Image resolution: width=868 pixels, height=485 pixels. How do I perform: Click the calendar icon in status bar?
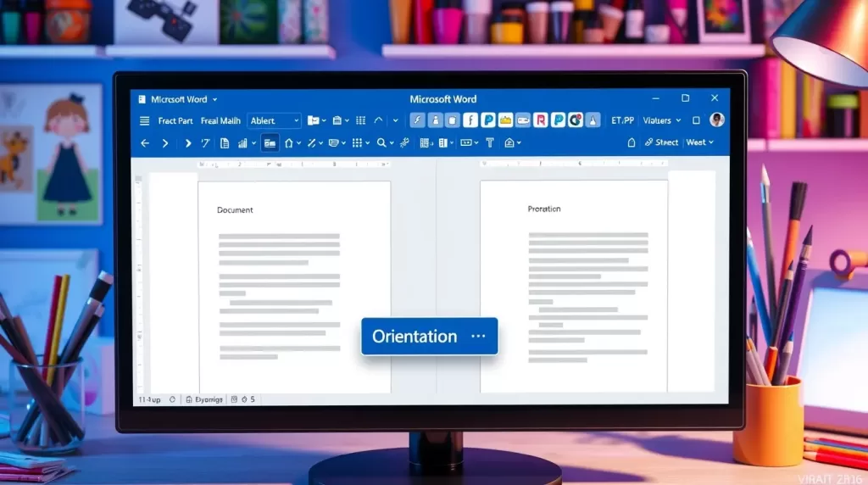pyautogui.click(x=234, y=399)
